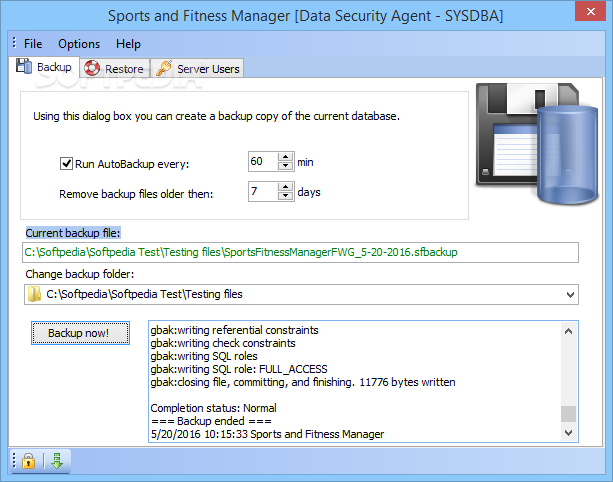Image resolution: width=613 pixels, height=482 pixels.
Task: Click the floppy disk Backup tab icon
Action: pyautogui.click(x=24, y=66)
